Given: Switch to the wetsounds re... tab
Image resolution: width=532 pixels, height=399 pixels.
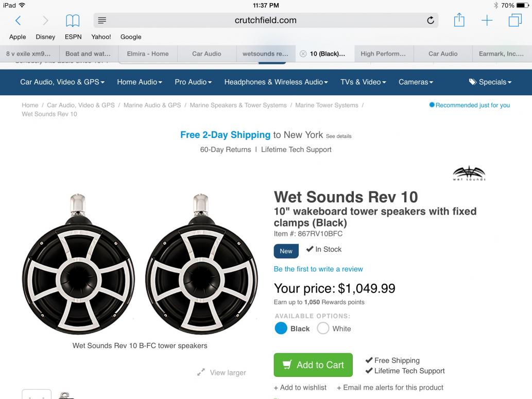Looking at the screenshot, I should [266, 54].
